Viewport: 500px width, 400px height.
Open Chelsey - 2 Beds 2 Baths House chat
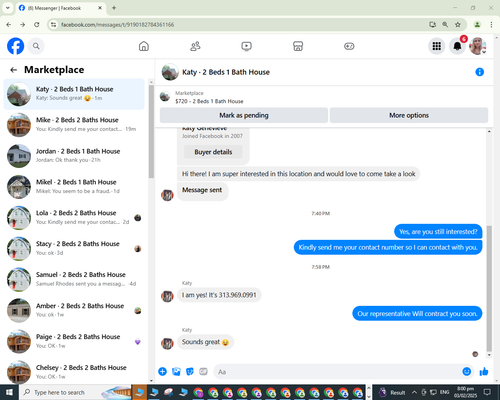(74, 372)
